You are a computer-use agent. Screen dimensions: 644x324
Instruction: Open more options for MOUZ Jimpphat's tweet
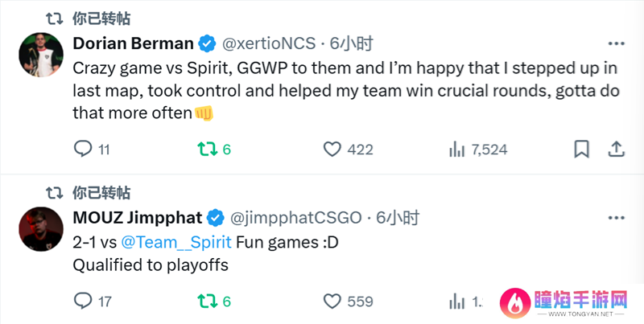point(616,218)
